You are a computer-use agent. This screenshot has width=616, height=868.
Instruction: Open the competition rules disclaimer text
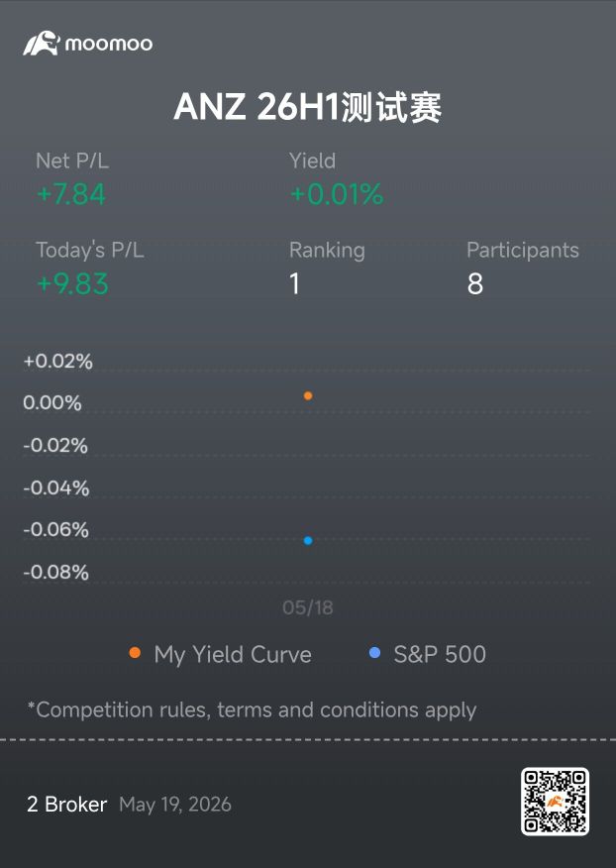252,710
